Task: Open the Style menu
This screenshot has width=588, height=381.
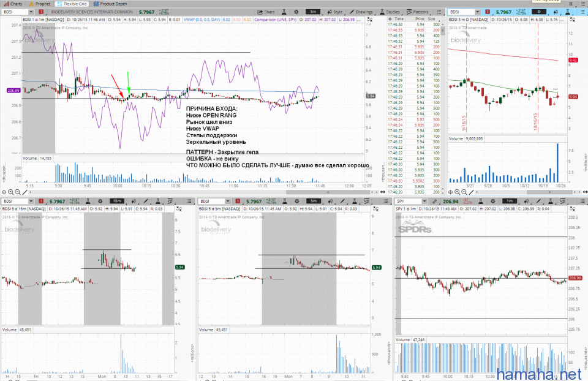Action: click(335, 12)
